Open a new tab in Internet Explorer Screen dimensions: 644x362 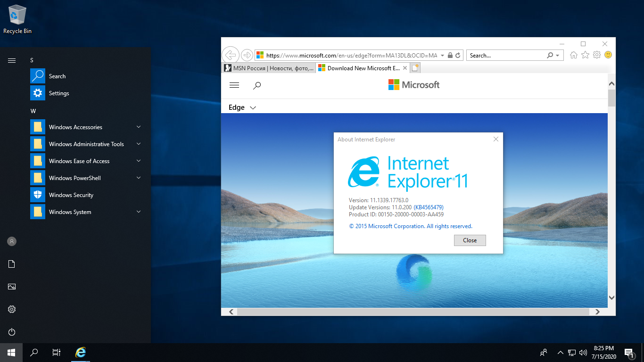[415, 68]
